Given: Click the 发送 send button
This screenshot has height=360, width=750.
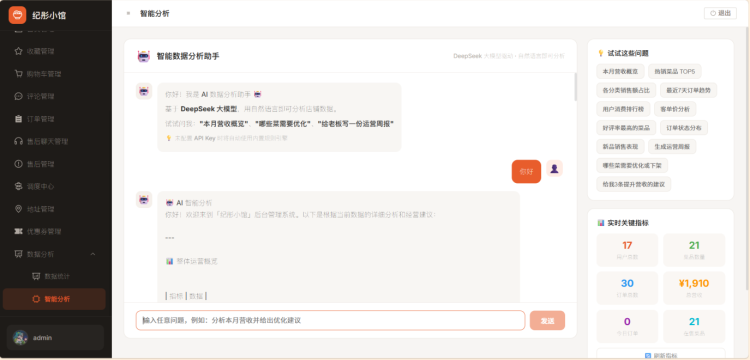Looking at the screenshot, I should [547, 321].
